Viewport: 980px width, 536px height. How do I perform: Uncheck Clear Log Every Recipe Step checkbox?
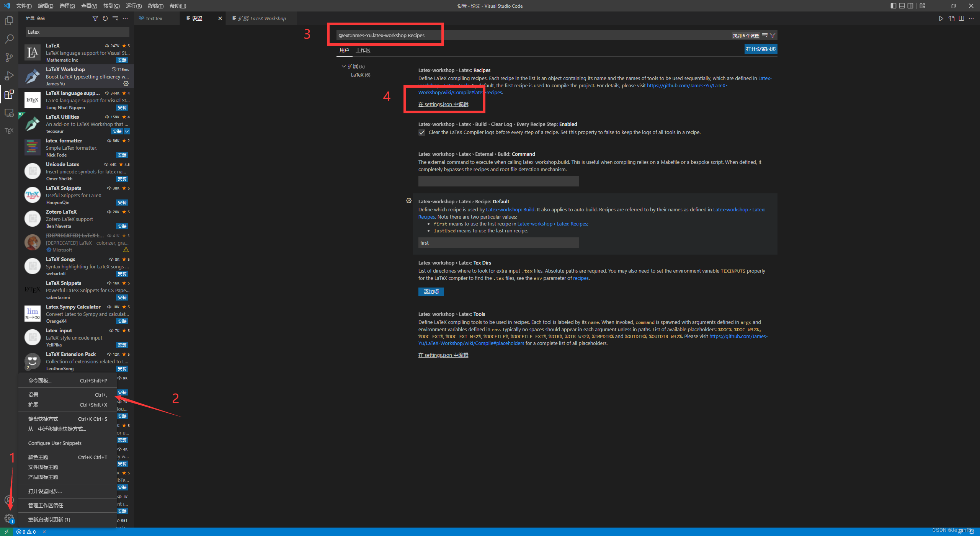(422, 132)
